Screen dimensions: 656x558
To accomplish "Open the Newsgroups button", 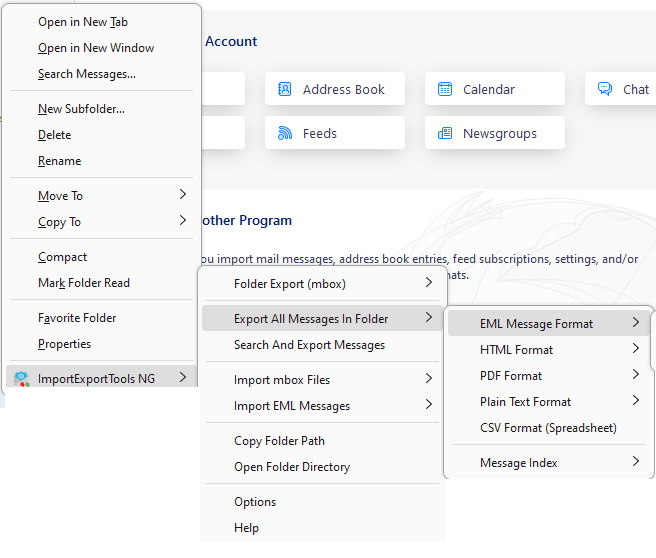I will 495,133.
